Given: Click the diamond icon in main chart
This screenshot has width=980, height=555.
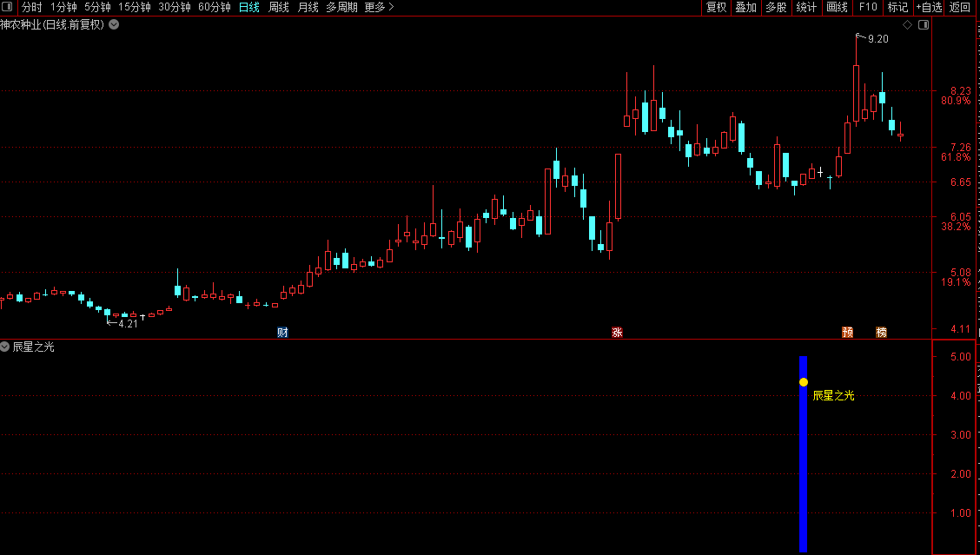Looking at the screenshot, I should (x=908, y=24).
